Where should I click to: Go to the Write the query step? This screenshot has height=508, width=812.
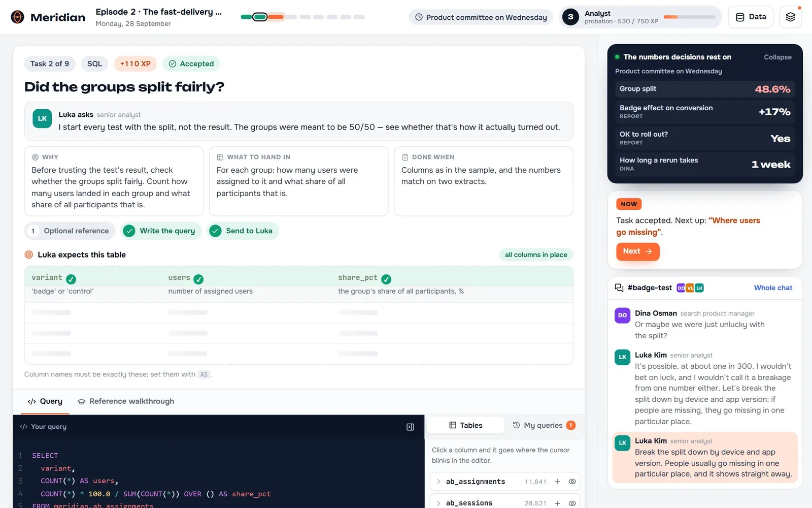pyautogui.click(x=161, y=231)
